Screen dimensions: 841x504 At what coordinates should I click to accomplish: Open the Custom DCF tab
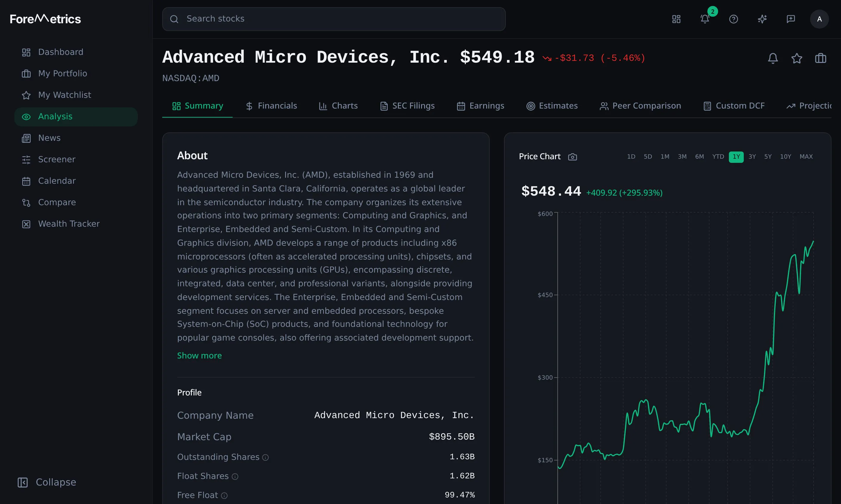tap(734, 106)
